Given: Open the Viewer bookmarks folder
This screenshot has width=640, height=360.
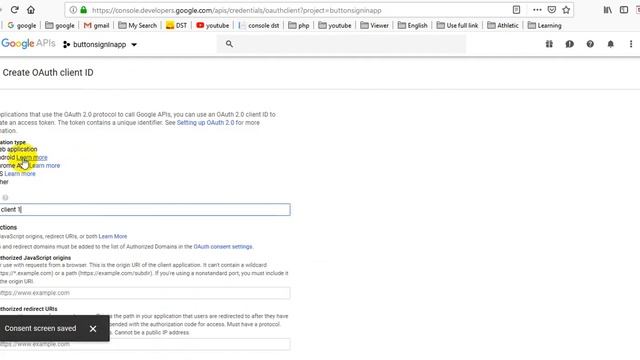Looking at the screenshot, I should (374, 25).
